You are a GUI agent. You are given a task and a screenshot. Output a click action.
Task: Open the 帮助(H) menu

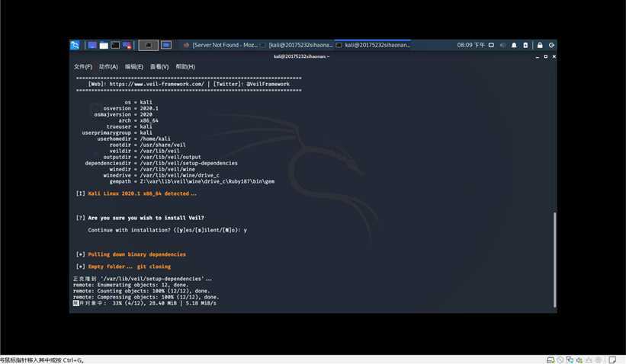coord(185,66)
